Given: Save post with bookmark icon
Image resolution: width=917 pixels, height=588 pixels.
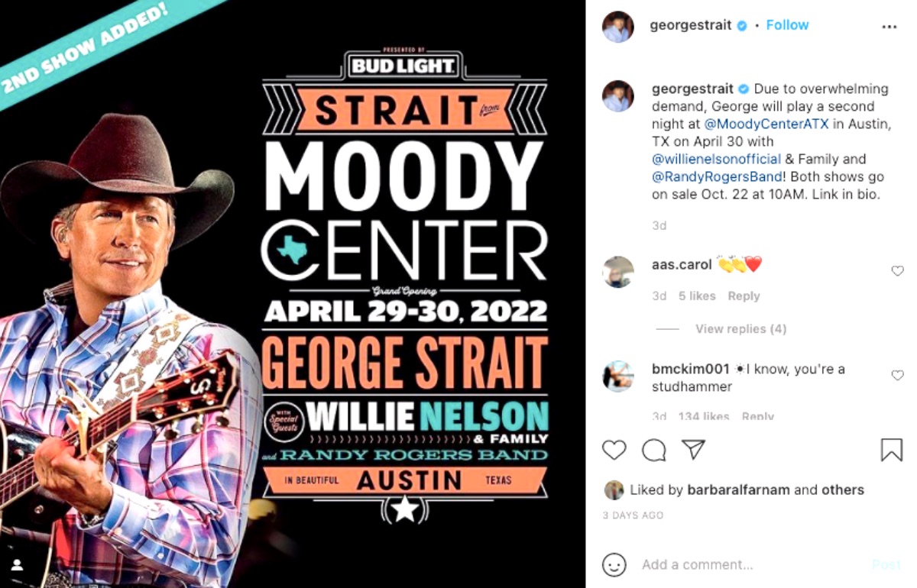Looking at the screenshot, I should pyautogui.click(x=891, y=450).
